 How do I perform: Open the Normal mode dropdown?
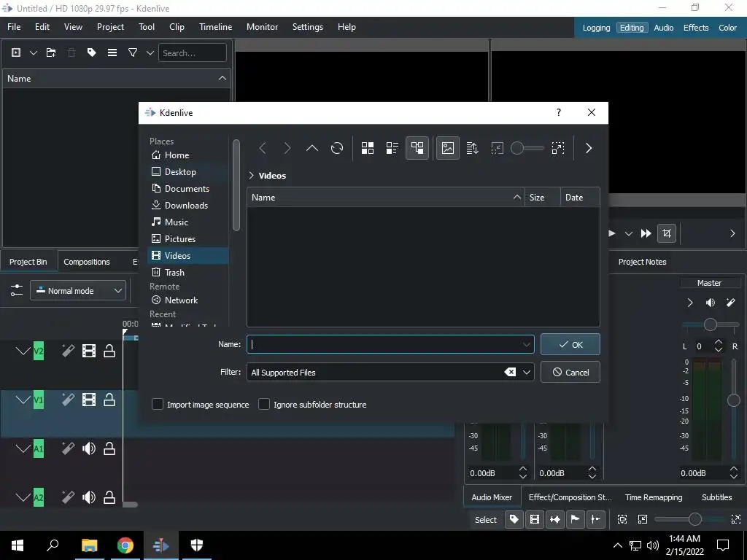(78, 290)
